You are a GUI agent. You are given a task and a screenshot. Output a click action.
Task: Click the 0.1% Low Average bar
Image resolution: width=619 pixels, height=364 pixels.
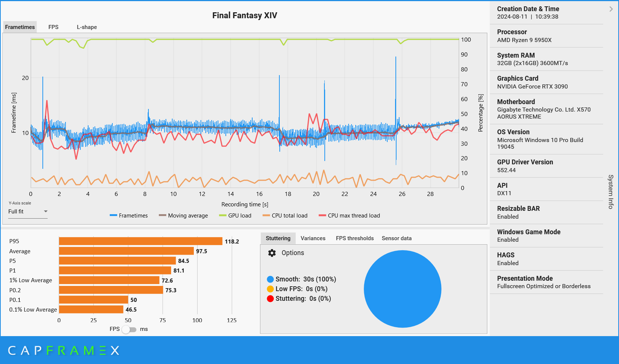pos(91,309)
